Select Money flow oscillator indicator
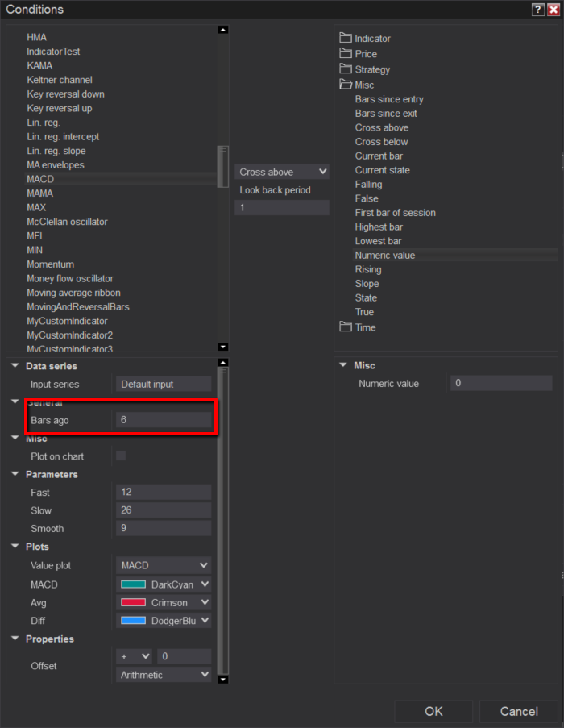 70,279
